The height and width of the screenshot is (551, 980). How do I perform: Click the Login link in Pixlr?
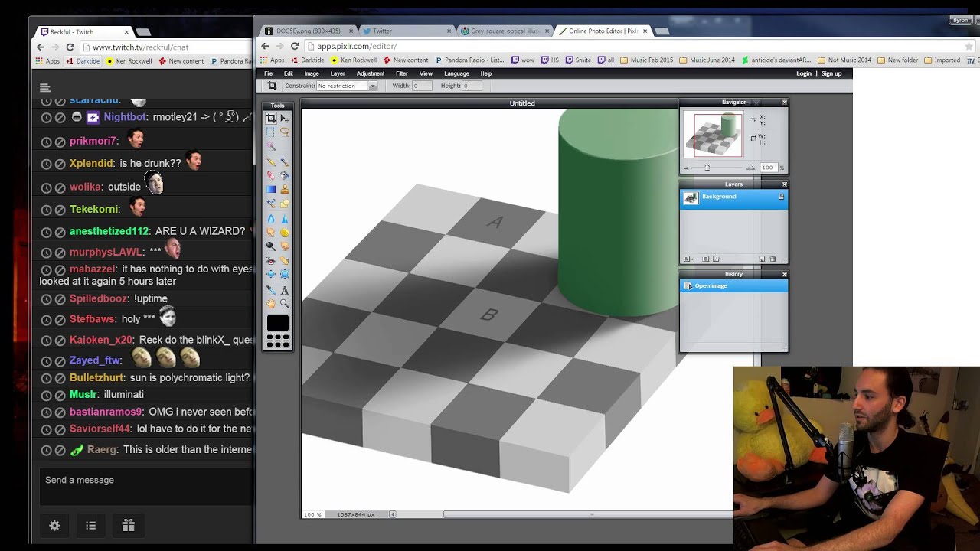804,73
